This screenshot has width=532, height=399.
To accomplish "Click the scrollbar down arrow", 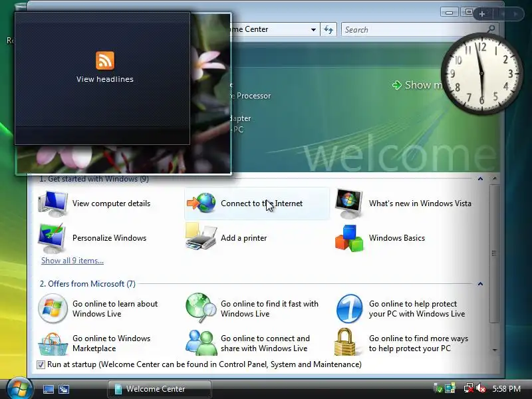I will (495, 350).
